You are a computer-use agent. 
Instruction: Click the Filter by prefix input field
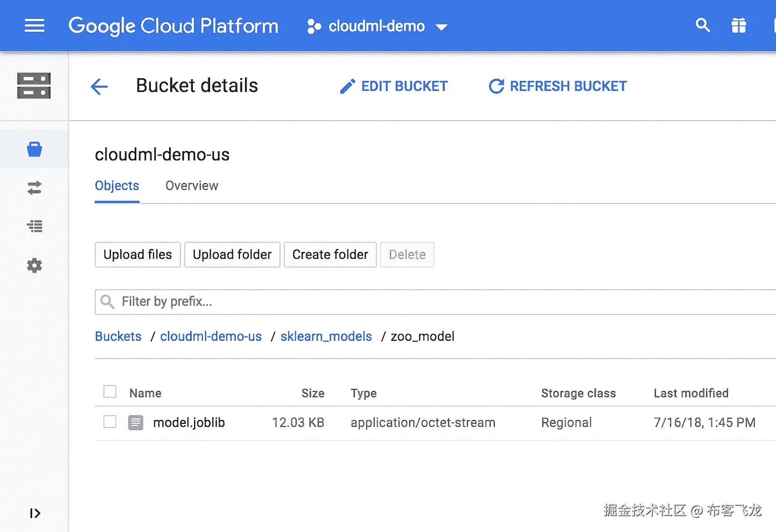(432, 301)
